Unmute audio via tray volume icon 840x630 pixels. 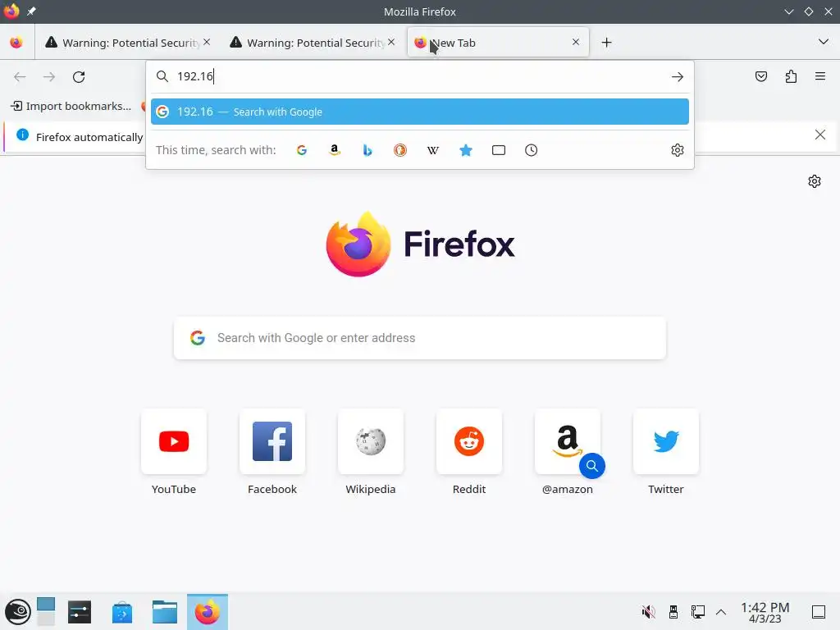(x=648, y=612)
